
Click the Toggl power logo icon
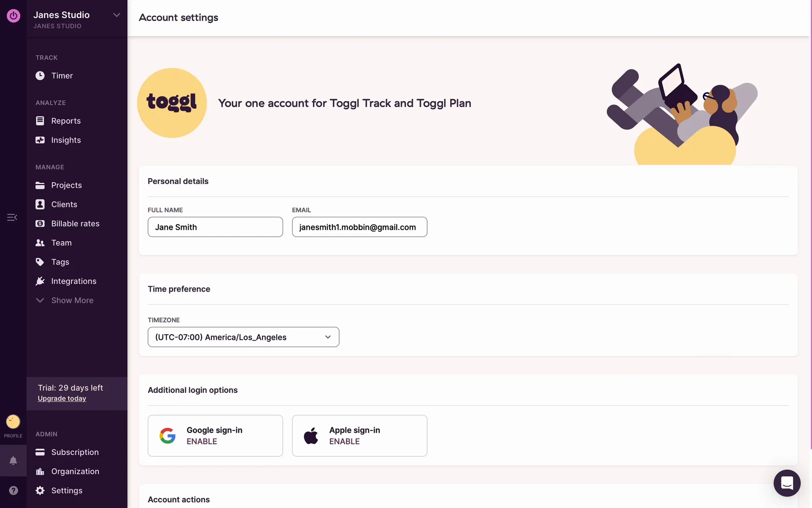13,16
